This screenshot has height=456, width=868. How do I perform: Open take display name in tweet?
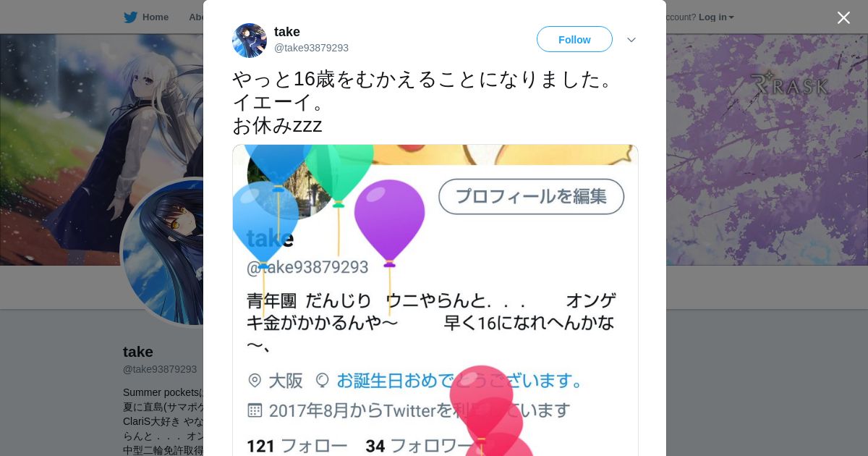(287, 32)
